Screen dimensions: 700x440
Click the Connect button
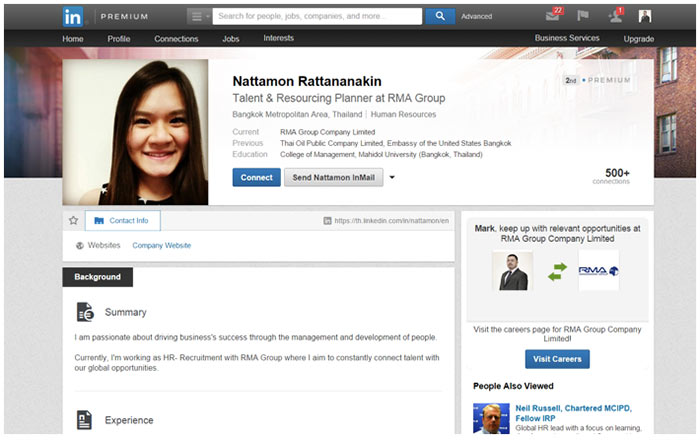(x=256, y=177)
